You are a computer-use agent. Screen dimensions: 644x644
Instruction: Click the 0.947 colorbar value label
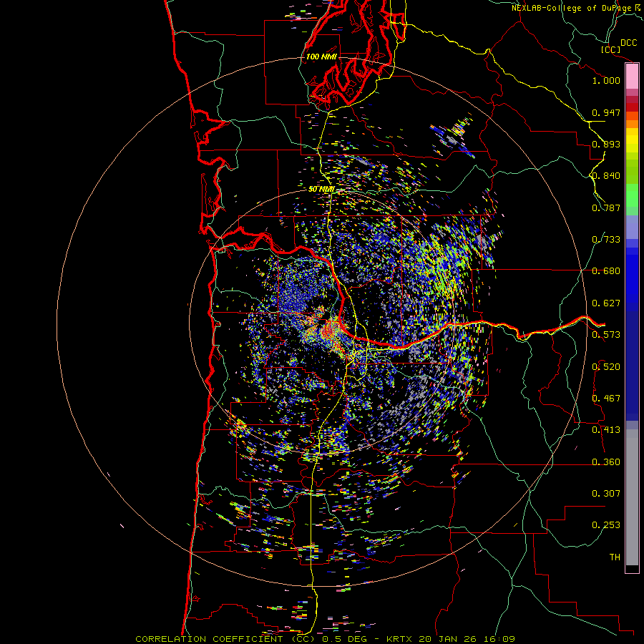pos(606,112)
